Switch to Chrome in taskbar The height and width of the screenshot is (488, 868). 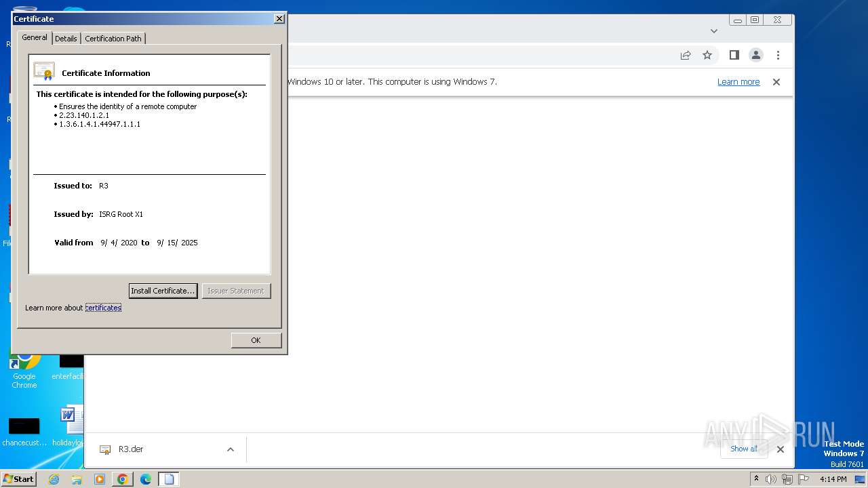point(123,479)
